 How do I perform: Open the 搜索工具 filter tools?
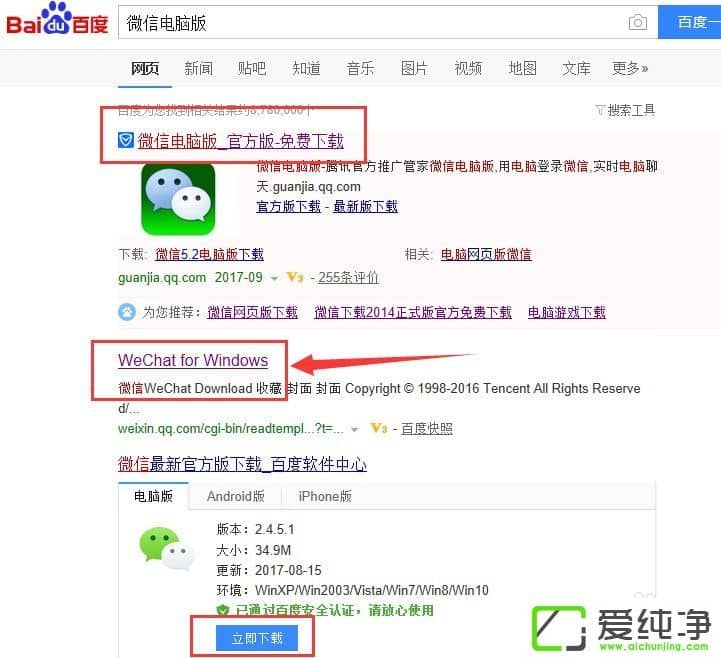click(625, 110)
